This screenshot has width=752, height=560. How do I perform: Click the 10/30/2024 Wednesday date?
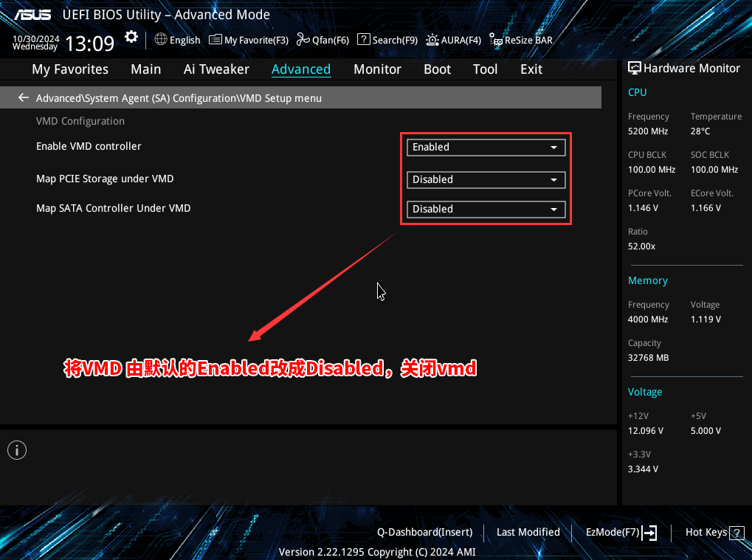(36, 43)
